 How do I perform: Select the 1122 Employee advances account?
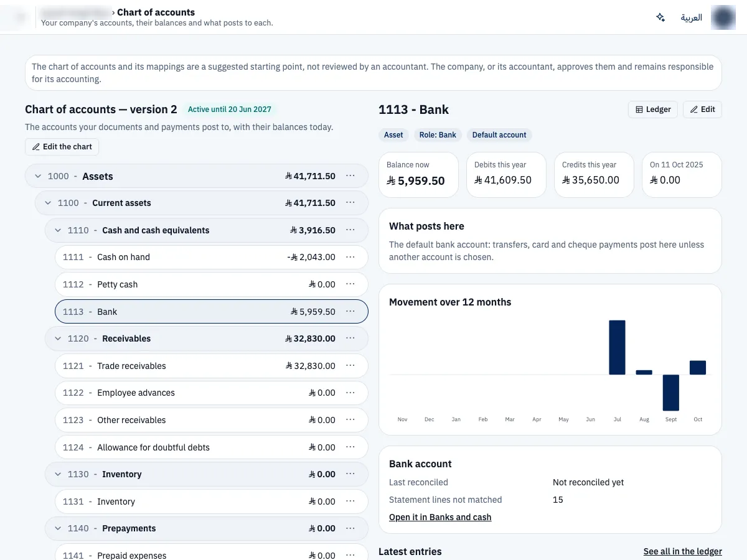(212, 393)
